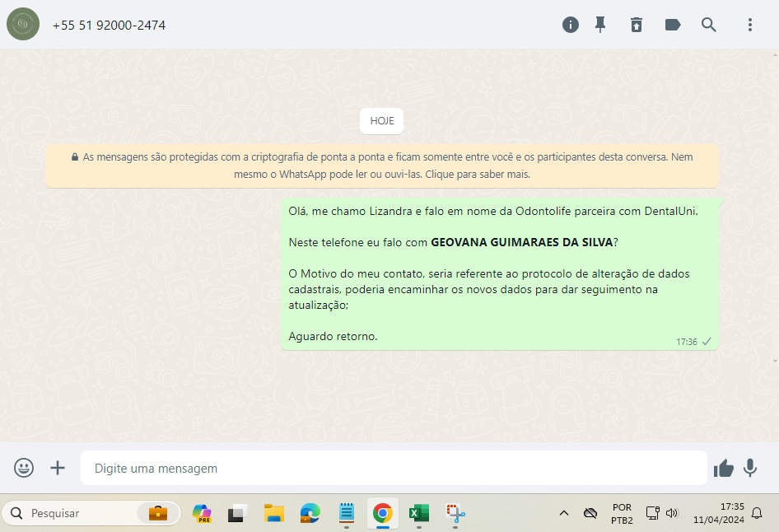Viewport: 779px width, 532px height.
Task: Click the bold name GEOVANA GUIMARAES DA SILVA
Action: 521,242
